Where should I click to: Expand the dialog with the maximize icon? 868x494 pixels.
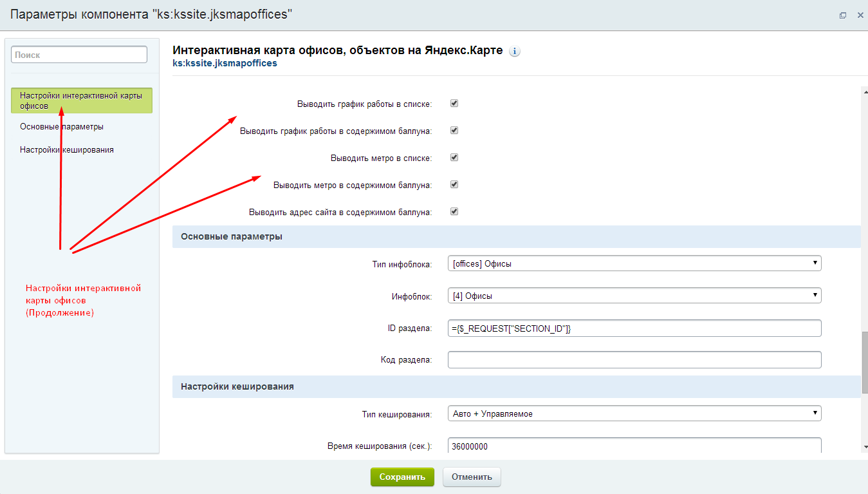(x=843, y=15)
